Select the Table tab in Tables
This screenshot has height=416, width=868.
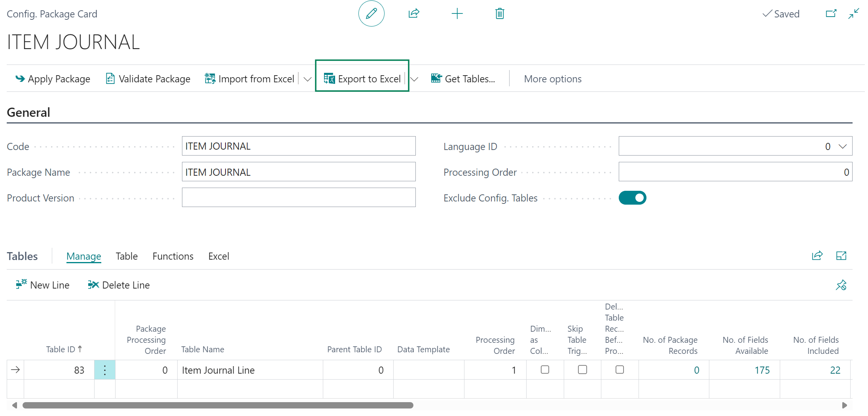(127, 256)
